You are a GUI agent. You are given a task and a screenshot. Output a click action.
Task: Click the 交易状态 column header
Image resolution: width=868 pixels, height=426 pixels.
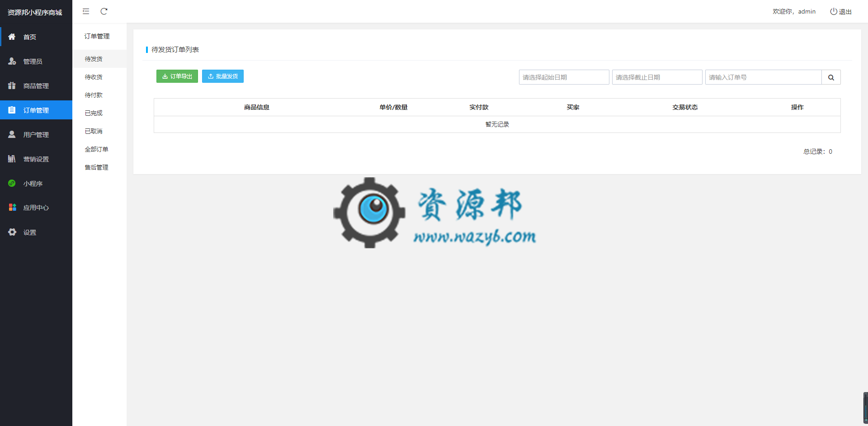coord(685,107)
